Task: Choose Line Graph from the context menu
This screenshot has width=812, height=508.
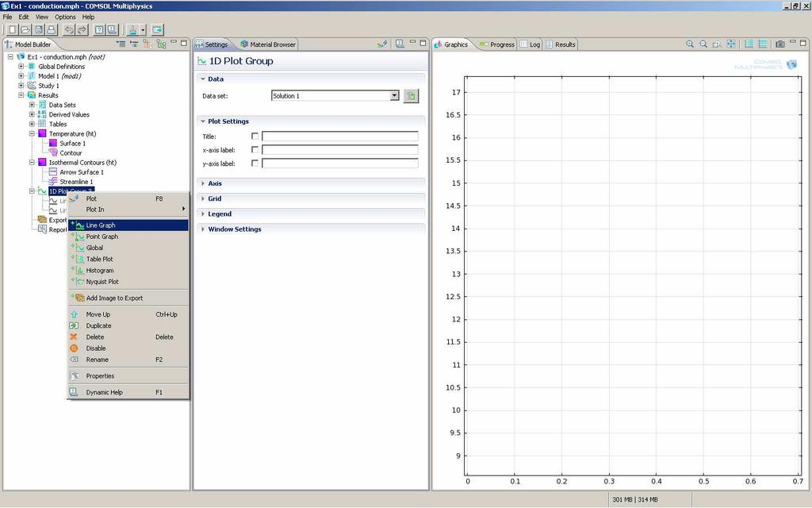Action: click(128, 225)
